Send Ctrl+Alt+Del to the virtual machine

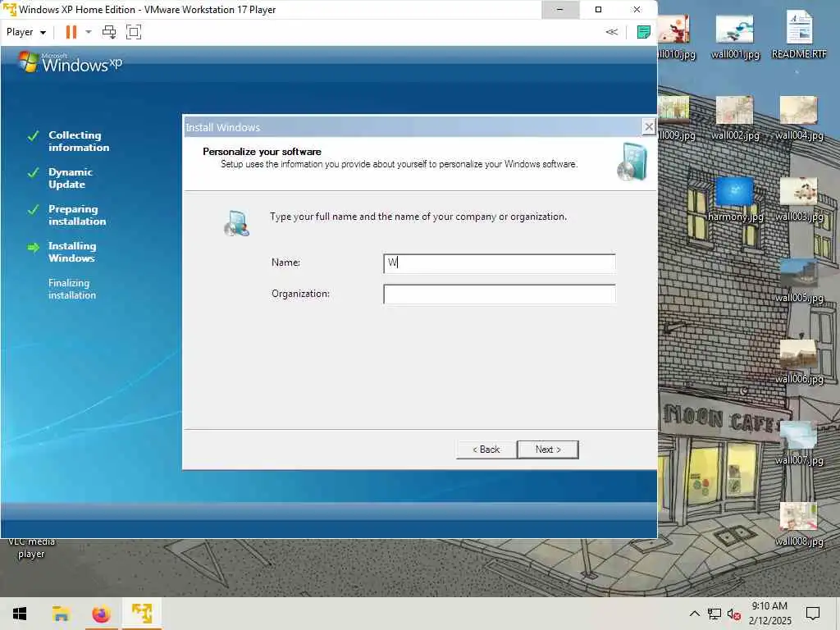click(x=109, y=32)
